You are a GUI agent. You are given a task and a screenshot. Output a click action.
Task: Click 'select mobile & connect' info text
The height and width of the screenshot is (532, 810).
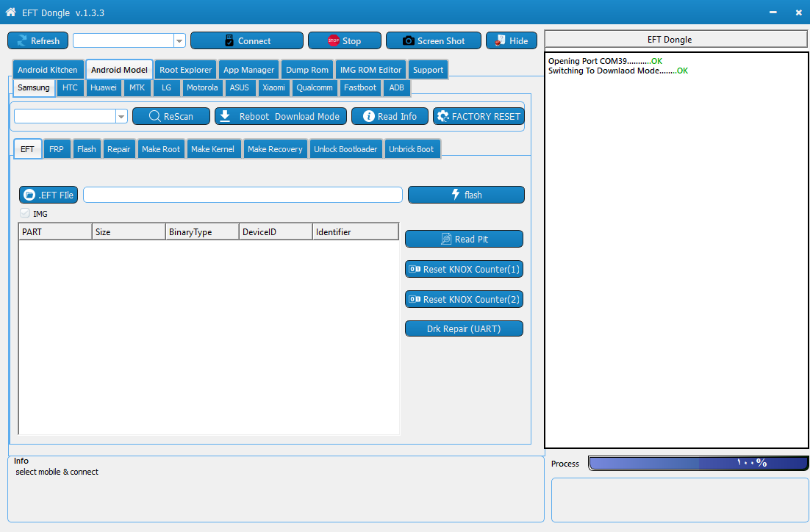(57, 472)
